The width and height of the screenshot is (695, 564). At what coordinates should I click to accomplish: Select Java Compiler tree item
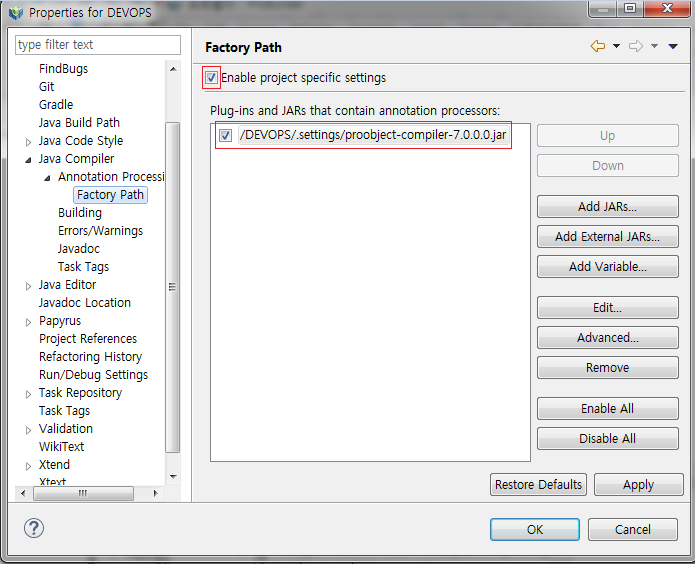[76, 159]
